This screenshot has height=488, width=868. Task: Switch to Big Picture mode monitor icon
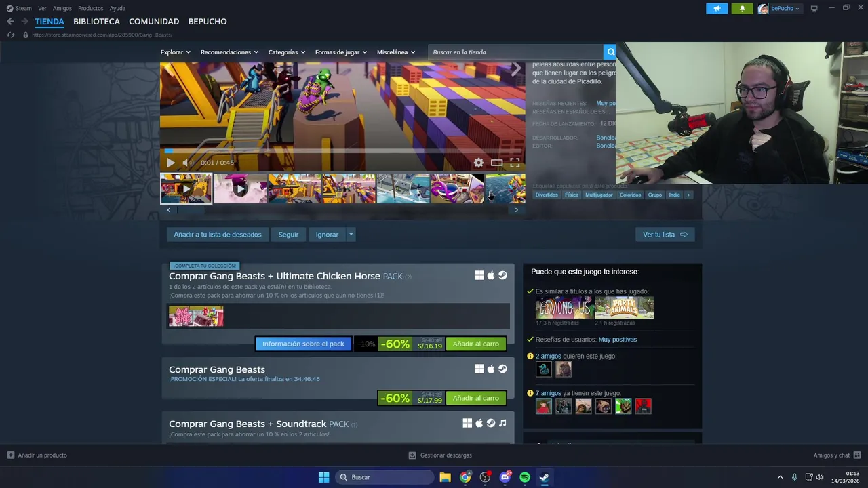(814, 8)
